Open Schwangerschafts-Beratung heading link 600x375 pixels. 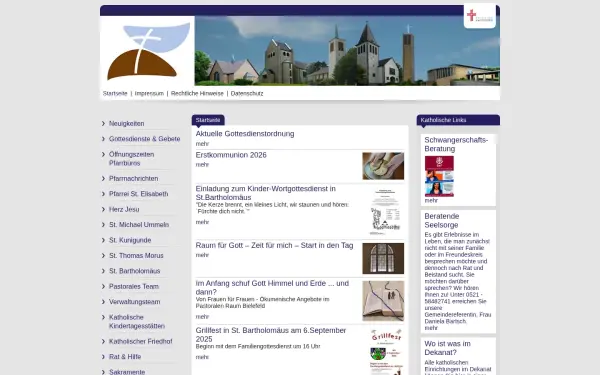coord(456,144)
